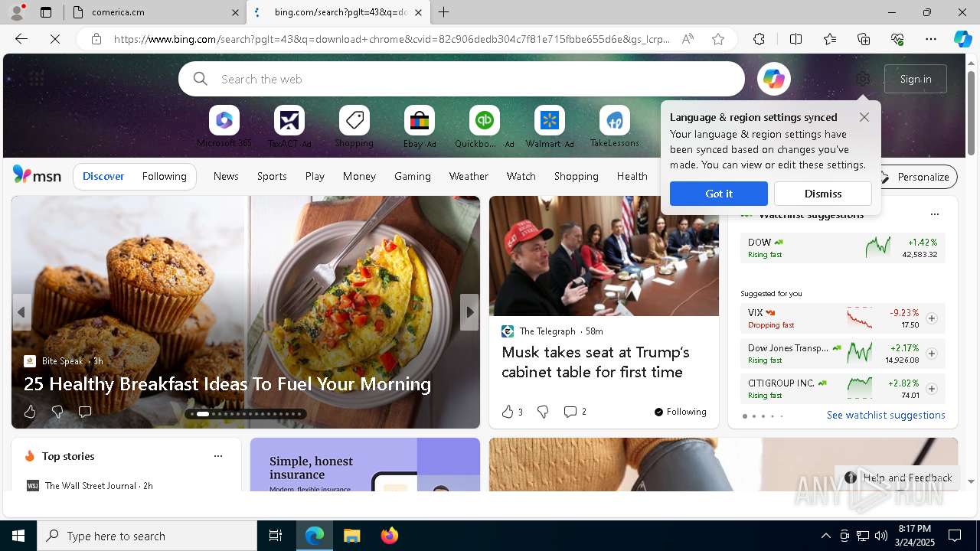Open Firefox from the taskbar
The image size is (980, 551).
(x=390, y=536)
